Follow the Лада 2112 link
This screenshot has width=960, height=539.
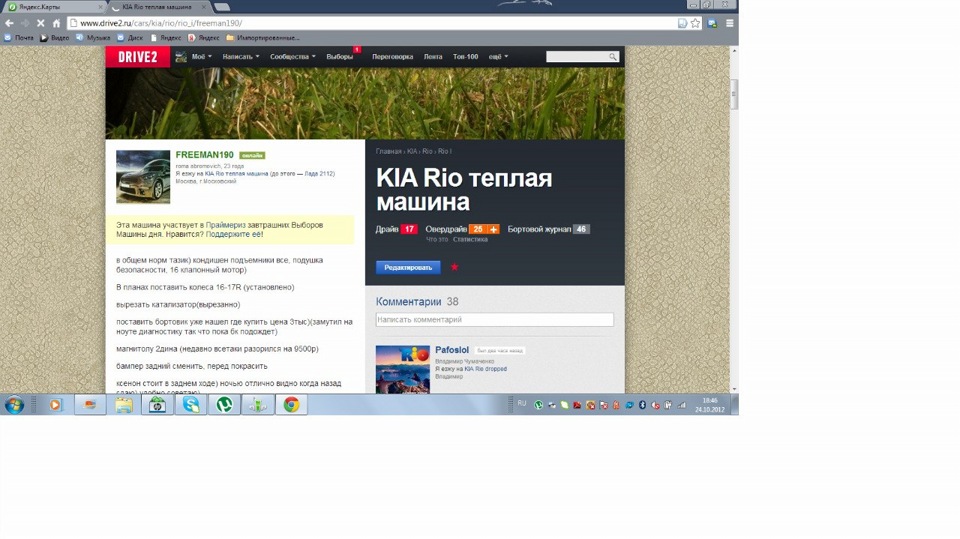click(x=318, y=174)
